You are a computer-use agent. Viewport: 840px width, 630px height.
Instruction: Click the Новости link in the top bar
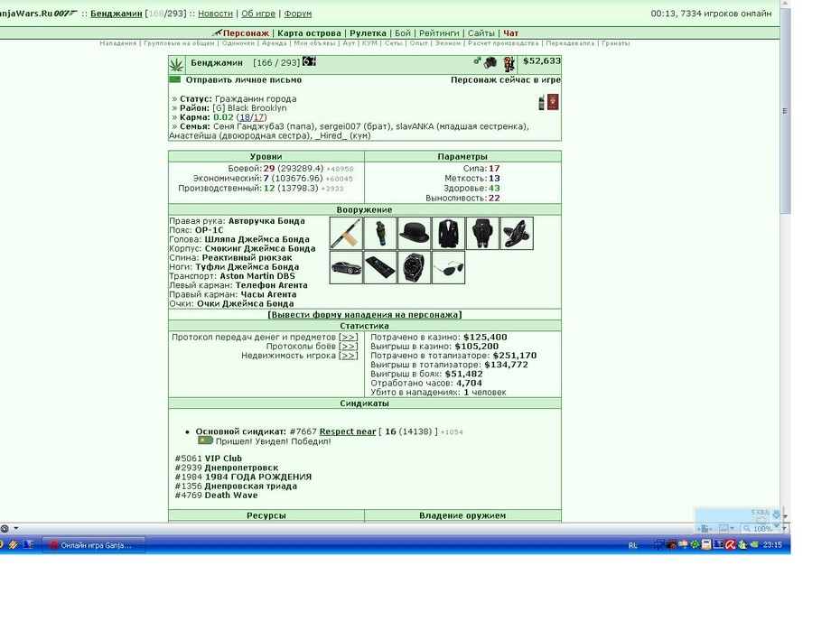[x=215, y=14]
